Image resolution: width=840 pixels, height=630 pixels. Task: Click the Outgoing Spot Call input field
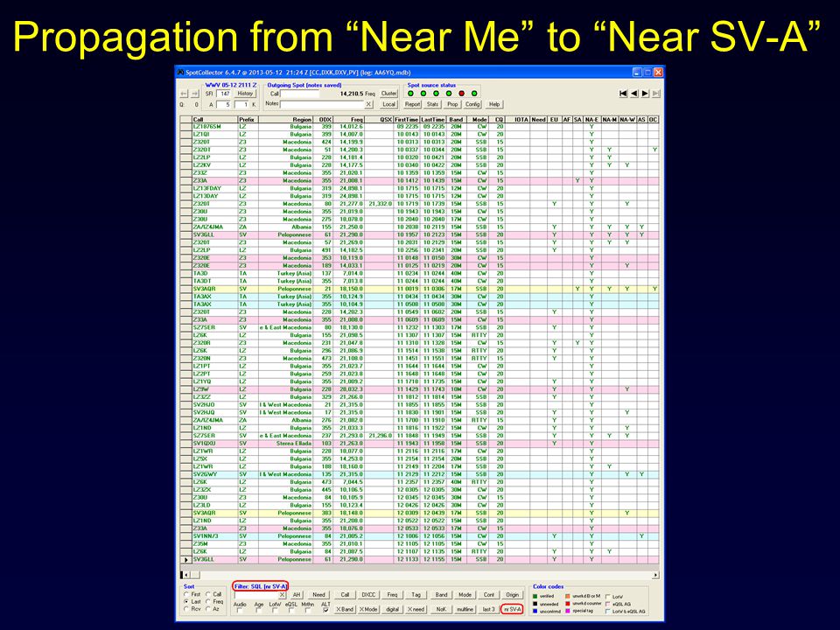pyautogui.click(x=299, y=94)
